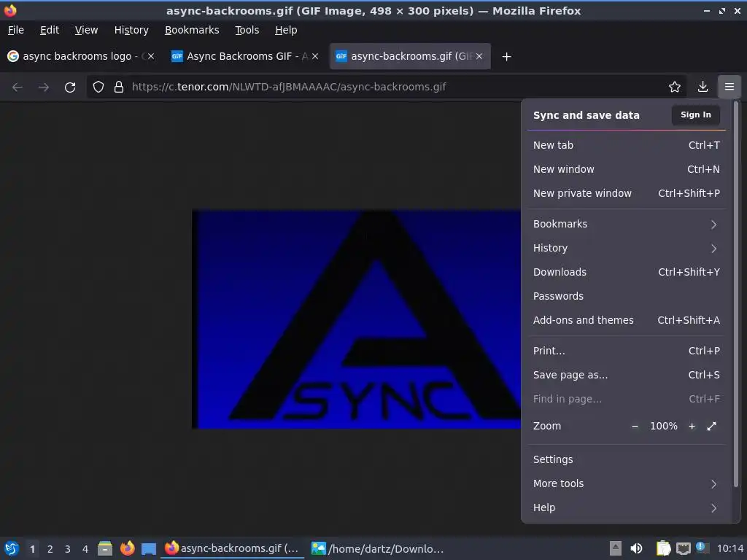Open the network monitor tray icon

(x=683, y=548)
